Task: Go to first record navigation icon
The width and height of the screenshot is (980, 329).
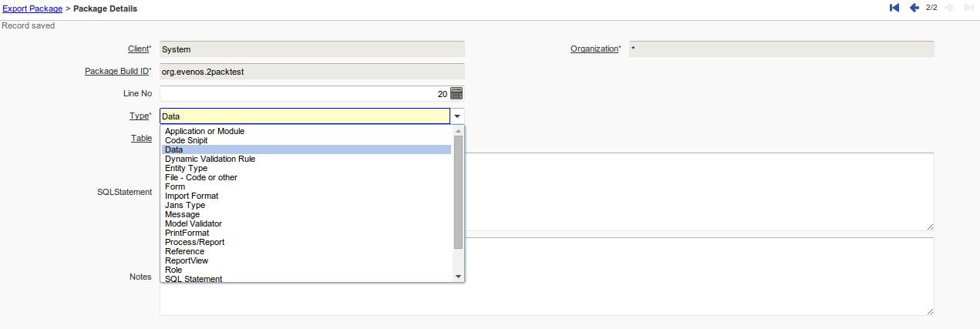Action: [894, 8]
